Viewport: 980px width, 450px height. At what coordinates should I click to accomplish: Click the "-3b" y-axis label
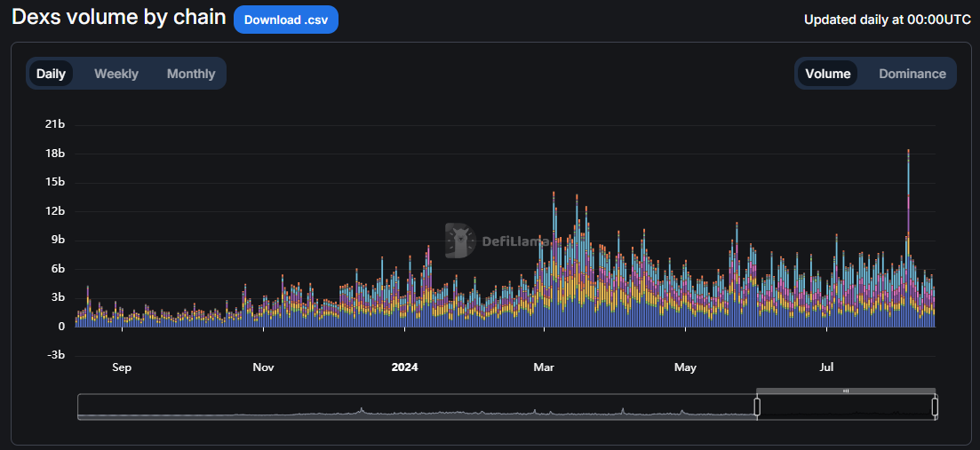click(56, 355)
